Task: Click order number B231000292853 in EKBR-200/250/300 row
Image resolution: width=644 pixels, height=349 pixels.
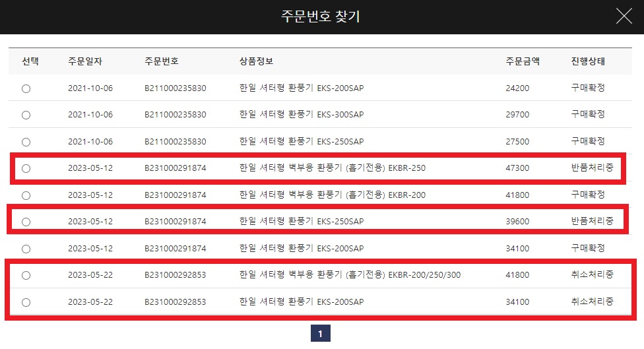Action: [x=176, y=274]
